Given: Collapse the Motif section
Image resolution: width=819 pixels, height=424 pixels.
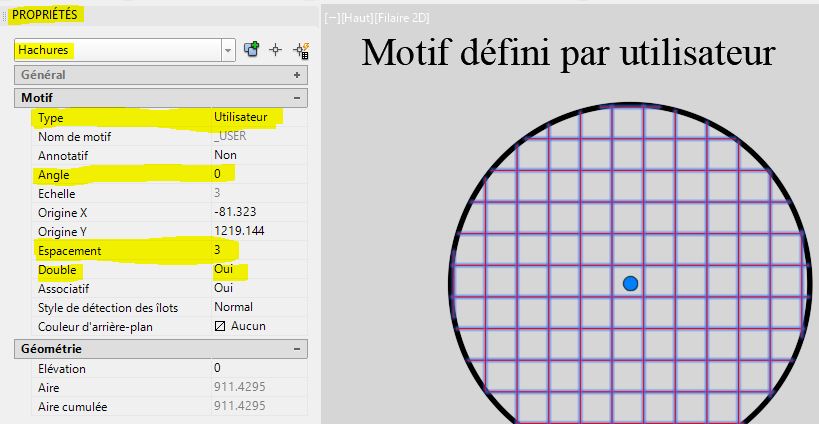Looking at the screenshot, I should [x=297, y=98].
